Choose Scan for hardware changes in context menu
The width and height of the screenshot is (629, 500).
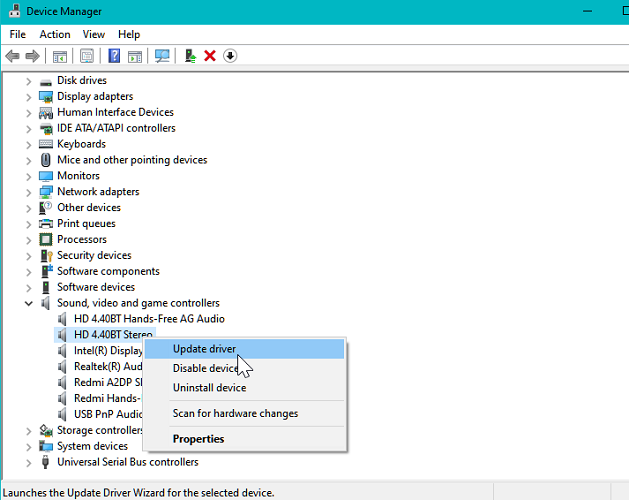[x=244, y=413]
